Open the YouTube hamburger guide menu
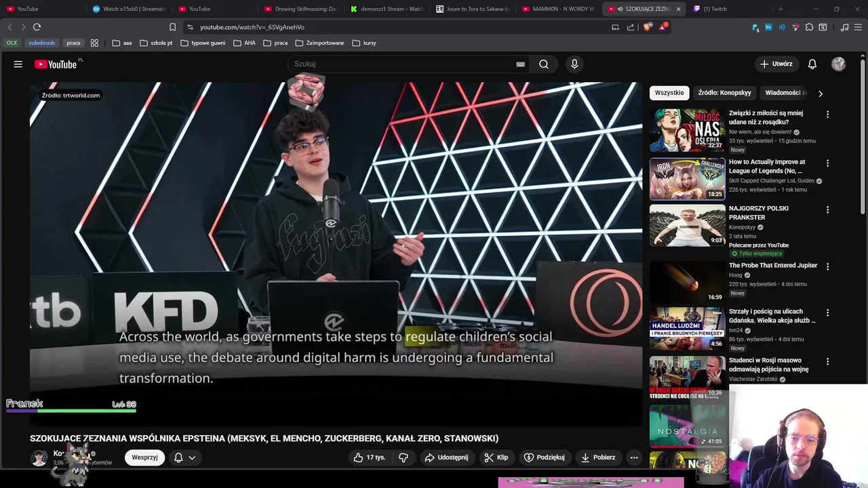868x488 pixels. [x=18, y=64]
